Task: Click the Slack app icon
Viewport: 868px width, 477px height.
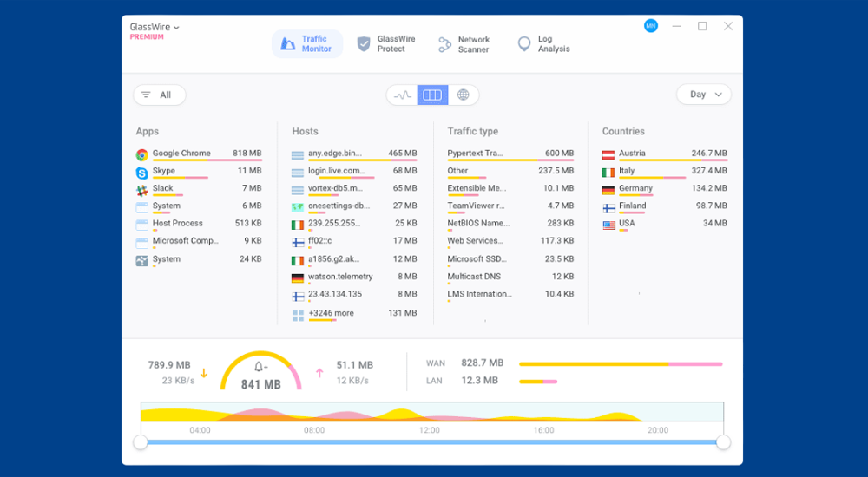Action: point(141,190)
